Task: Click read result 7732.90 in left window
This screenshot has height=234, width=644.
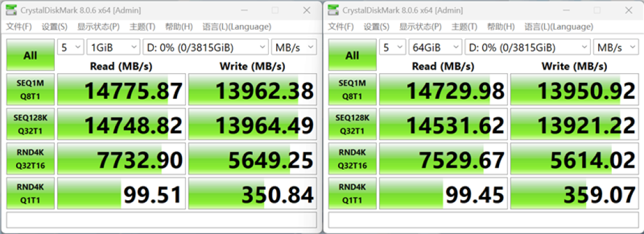Action: pyautogui.click(x=122, y=158)
